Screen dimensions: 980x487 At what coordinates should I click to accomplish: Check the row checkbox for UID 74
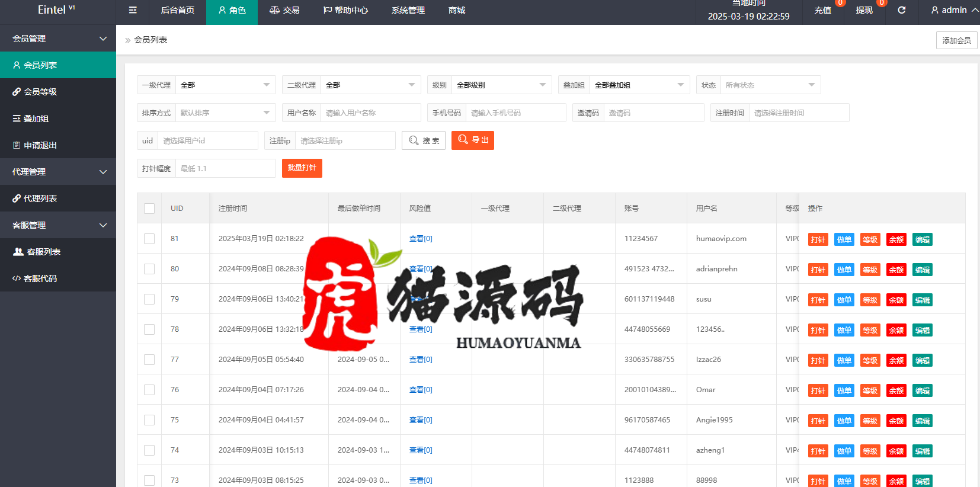tap(149, 450)
